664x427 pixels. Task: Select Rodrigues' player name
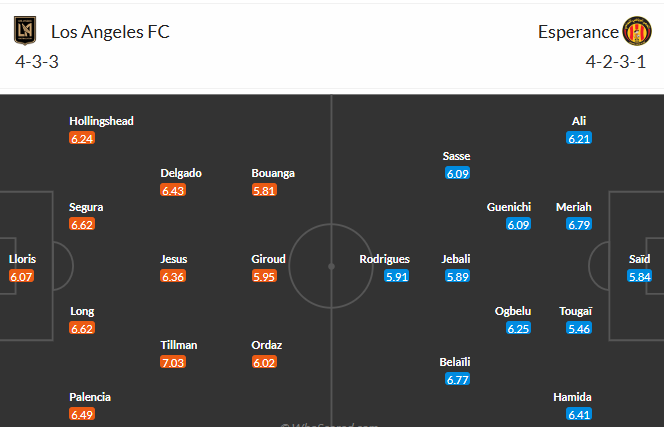385,259
